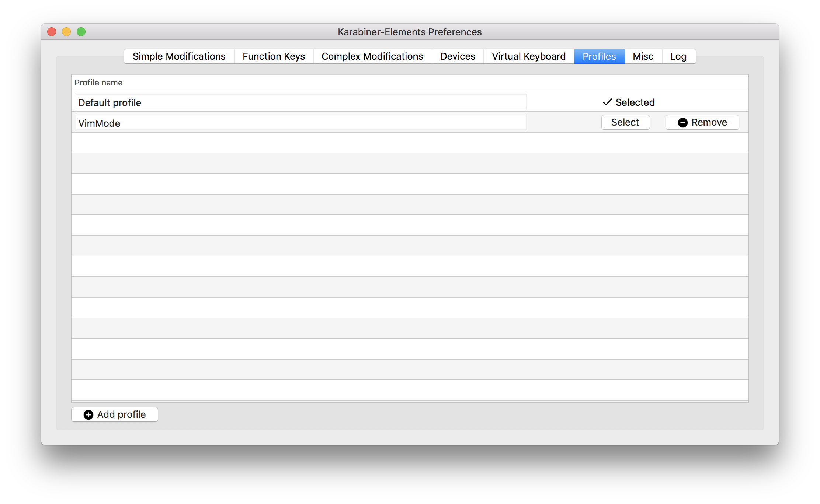Access the Misc preferences tab
The image size is (820, 504).
pyautogui.click(x=643, y=56)
